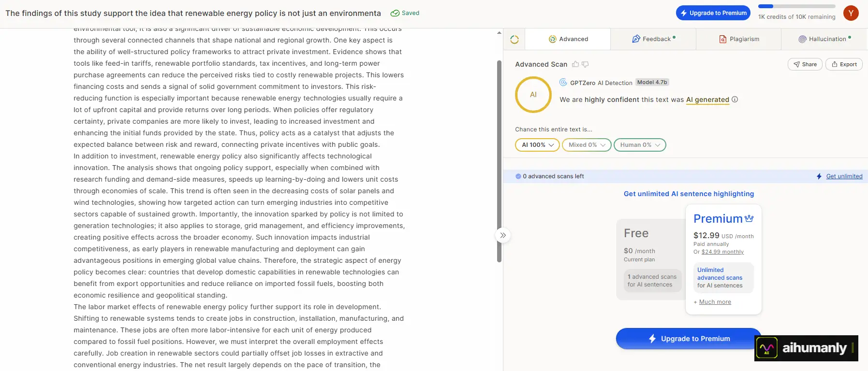Click the crown icon next to Premium
Screen dimensions: 868x371
[x=749, y=218]
